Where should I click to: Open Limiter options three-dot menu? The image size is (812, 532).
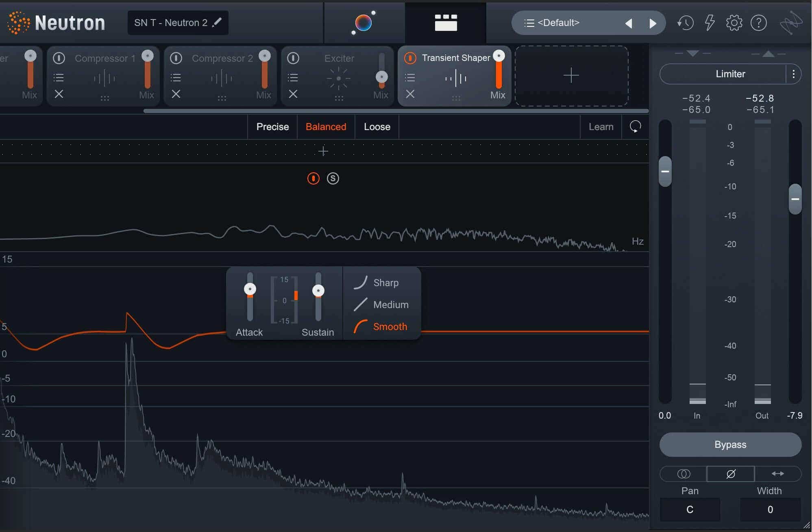coord(793,74)
